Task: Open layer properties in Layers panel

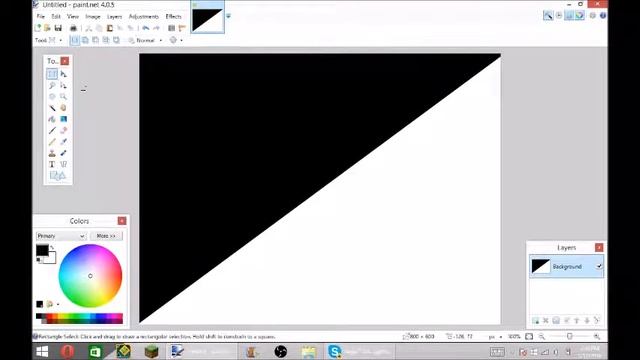Action: coord(597,320)
